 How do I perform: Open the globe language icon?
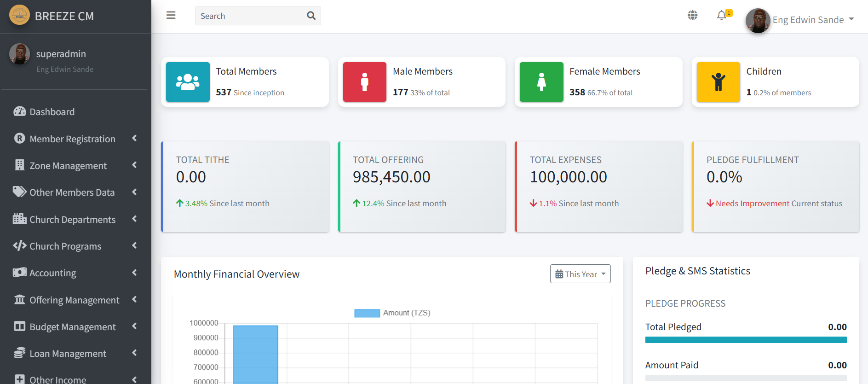click(x=692, y=15)
